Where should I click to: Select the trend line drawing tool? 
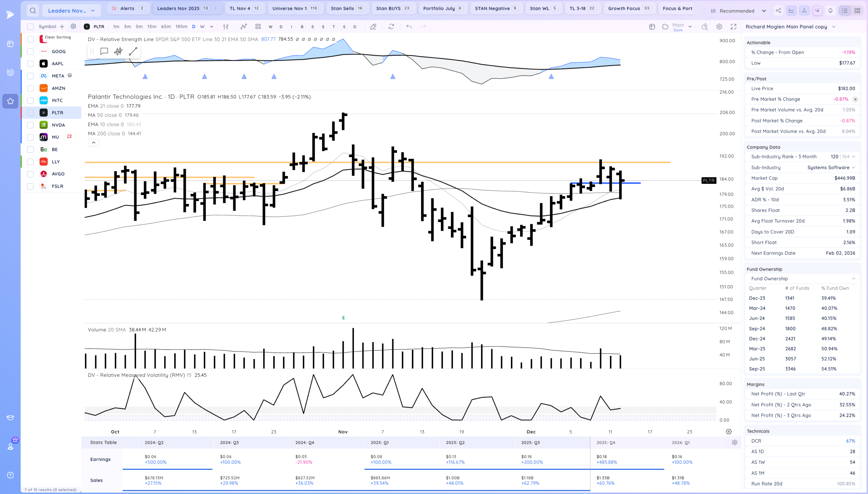click(x=133, y=51)
